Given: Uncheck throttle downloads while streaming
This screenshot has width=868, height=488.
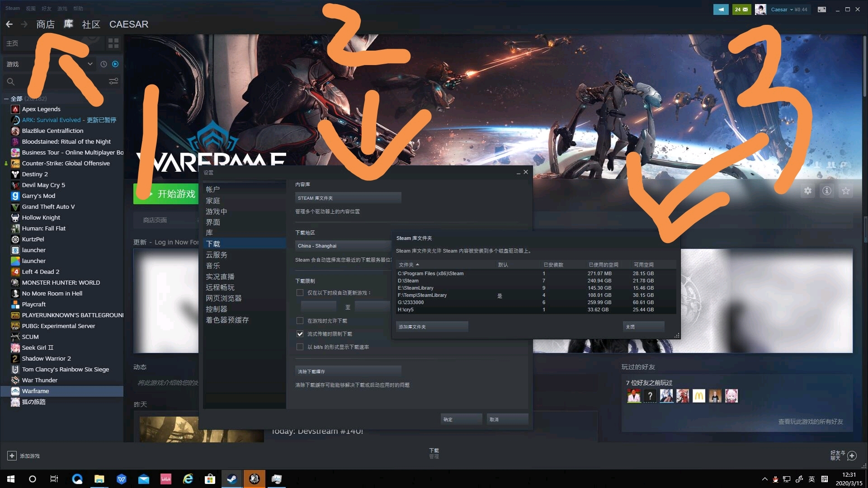Looking at the screenshot, I should (x=300, y=334).
